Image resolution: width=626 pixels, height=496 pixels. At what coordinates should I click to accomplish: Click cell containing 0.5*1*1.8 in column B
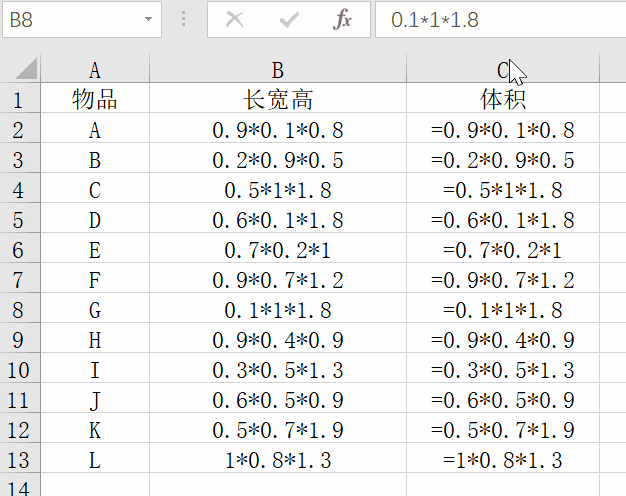278,188
